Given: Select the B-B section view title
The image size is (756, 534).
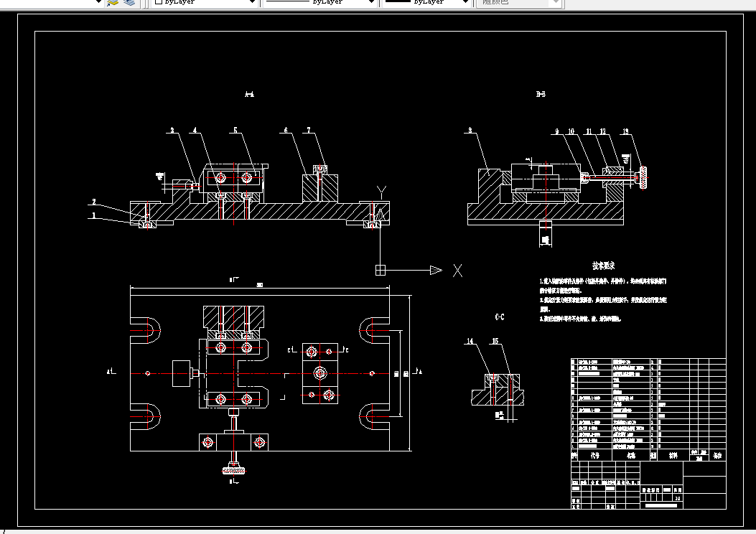Looking at the screenshot, I should (541, 94).
